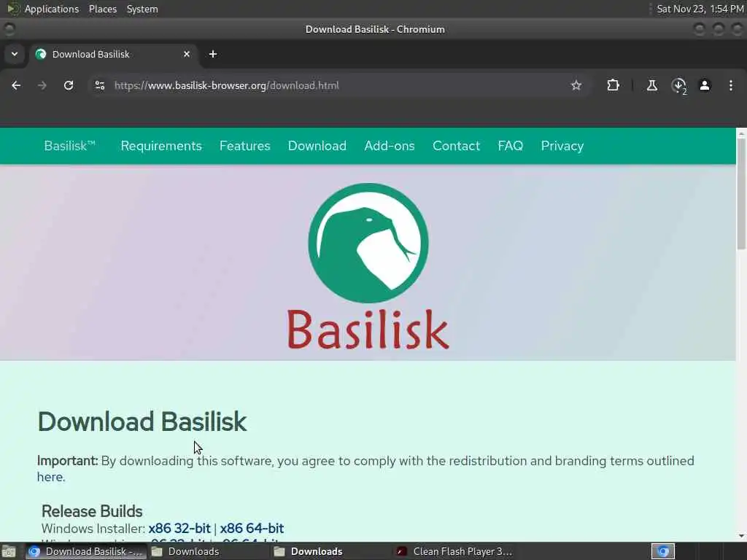Reload the Basilisk download page
Image resolution: width=747 pixels, height=560 pixels.
(69, 85)
